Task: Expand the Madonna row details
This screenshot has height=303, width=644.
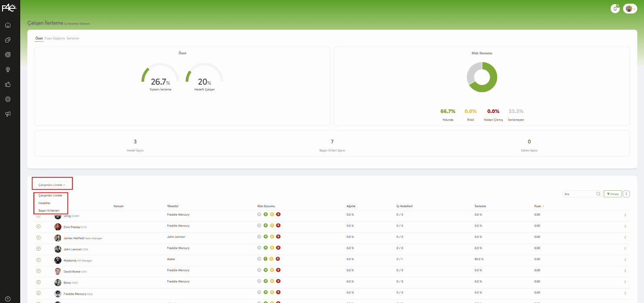Action: point(39,260)
